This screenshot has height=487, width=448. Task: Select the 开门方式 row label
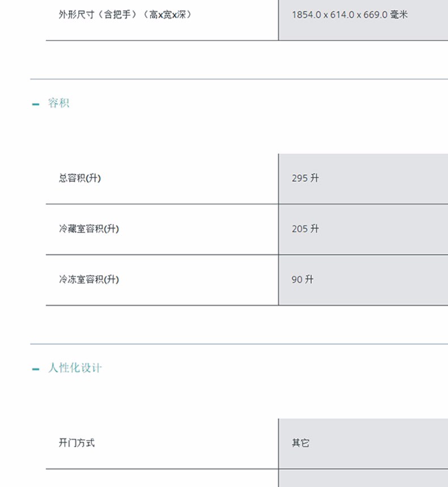77,443
